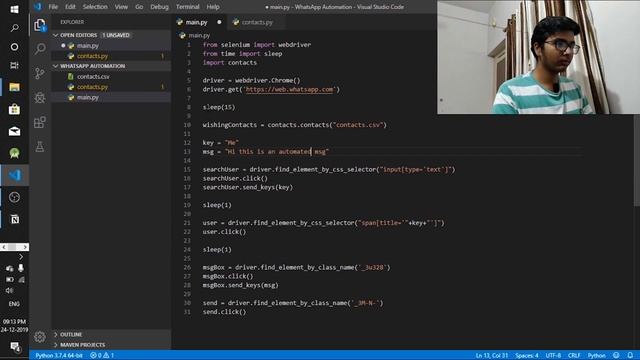Click the volume speaker tray icon
The image size is (640, 360).
pos(9,291)
